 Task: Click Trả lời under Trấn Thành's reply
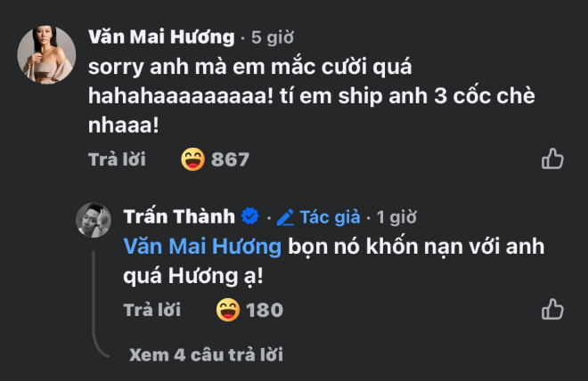pyautogui.click(x=151, y=310)
